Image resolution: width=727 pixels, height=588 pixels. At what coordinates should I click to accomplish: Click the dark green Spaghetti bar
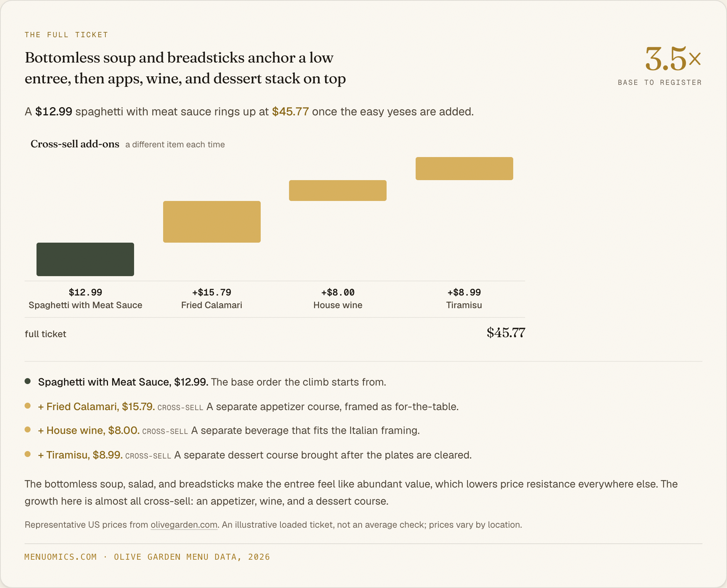point(85,259)
